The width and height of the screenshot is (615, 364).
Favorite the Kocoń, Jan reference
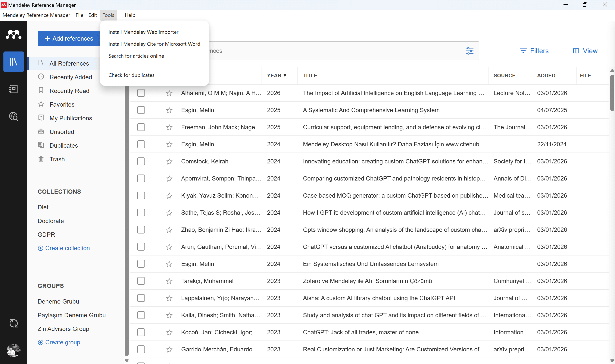[169, 332]
